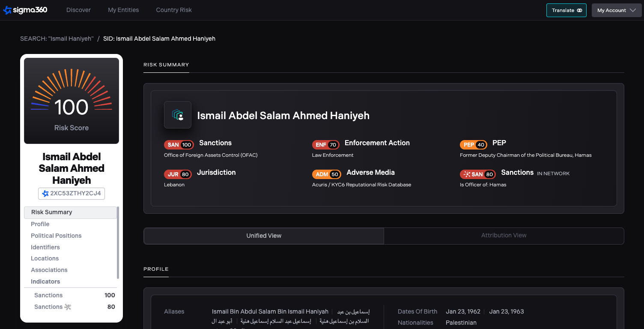Copy the entity ID 2XC53ZTHY2CJ4
The width and height of the screenshot is (644, 329).
pos(72,194)
